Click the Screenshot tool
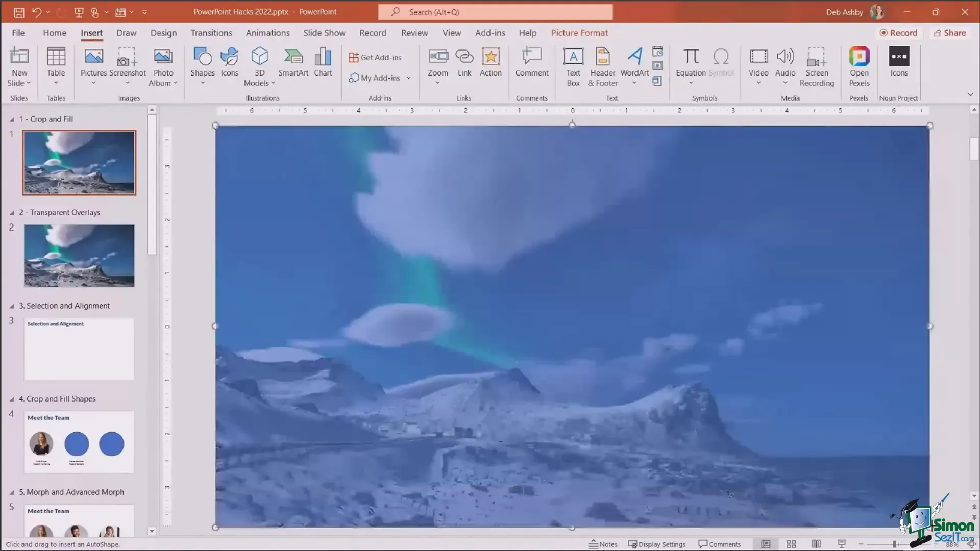This screenshot has width=980, height=551. (128, 66)
